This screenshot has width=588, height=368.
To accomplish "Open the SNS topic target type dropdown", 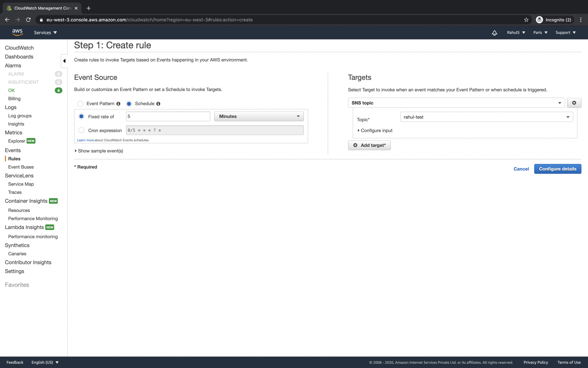I will pos(456,103).
